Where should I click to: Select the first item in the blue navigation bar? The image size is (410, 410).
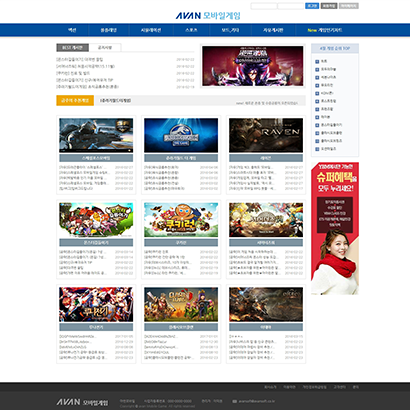pyautogui.click(x=72, y=30)
